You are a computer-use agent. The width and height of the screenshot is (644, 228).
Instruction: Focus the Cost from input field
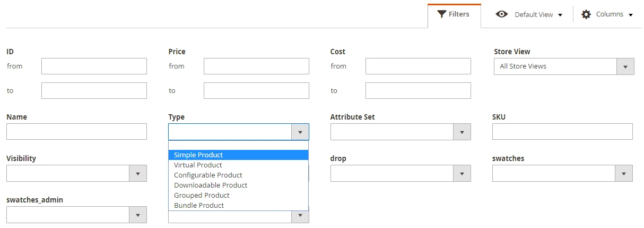pyautogui.click(x=418, y=66)
